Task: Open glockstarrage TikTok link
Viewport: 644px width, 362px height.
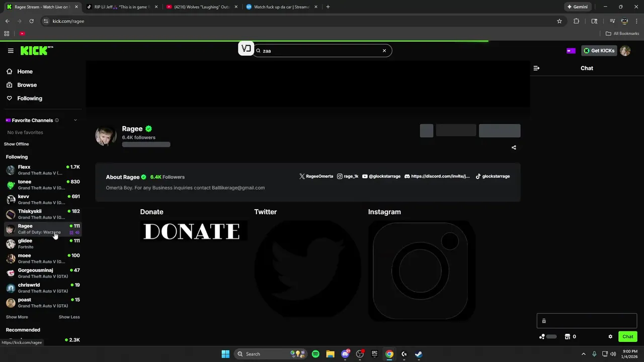Action: coord(493,176)
